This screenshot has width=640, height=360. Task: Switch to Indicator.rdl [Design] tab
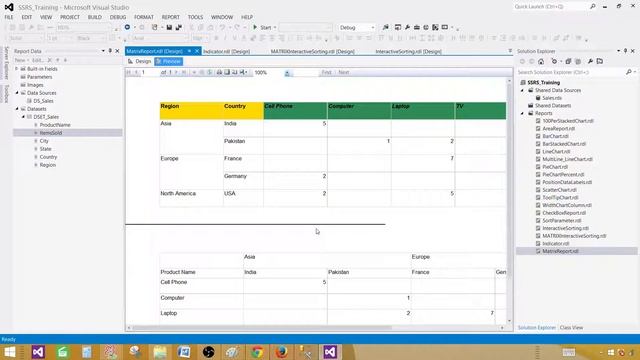pyautogui.click(x=227, y=51)
